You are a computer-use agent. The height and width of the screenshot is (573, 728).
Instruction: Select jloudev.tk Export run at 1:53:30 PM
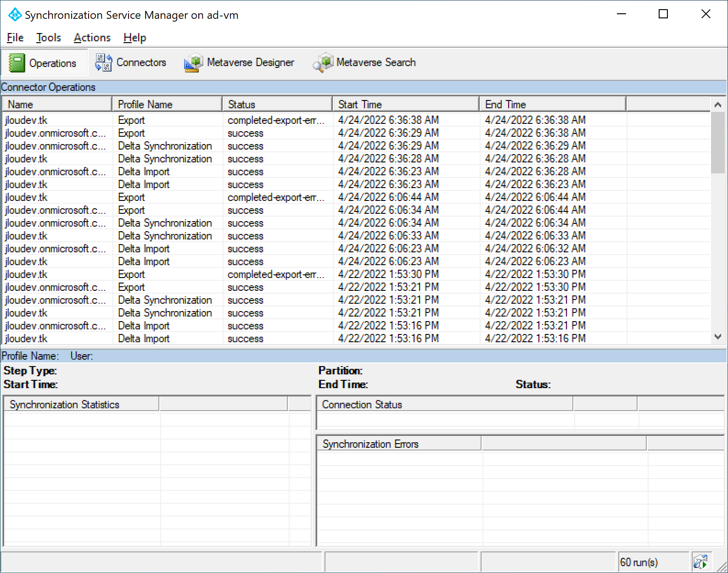[x=356, y=274]
